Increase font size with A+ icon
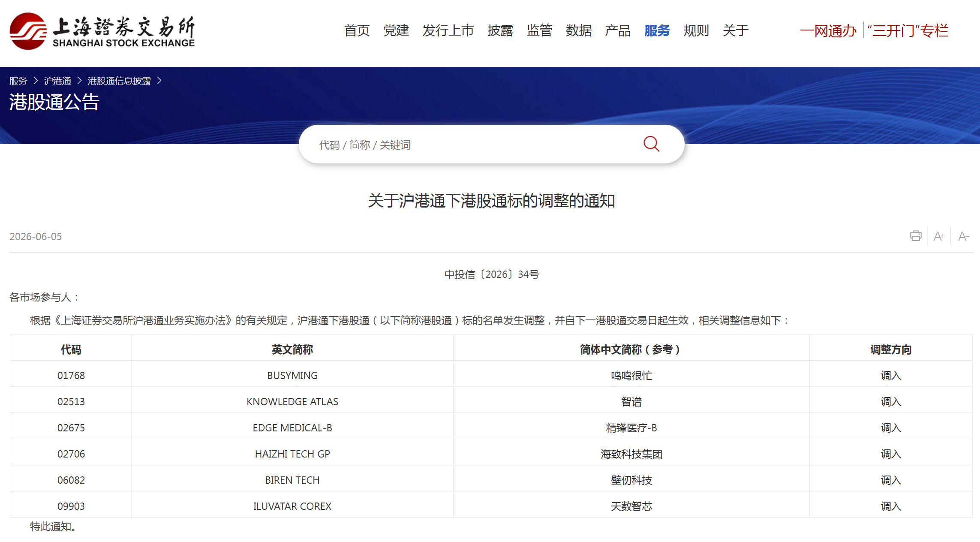Screen dimensions: 980x542 coord(939,236)
